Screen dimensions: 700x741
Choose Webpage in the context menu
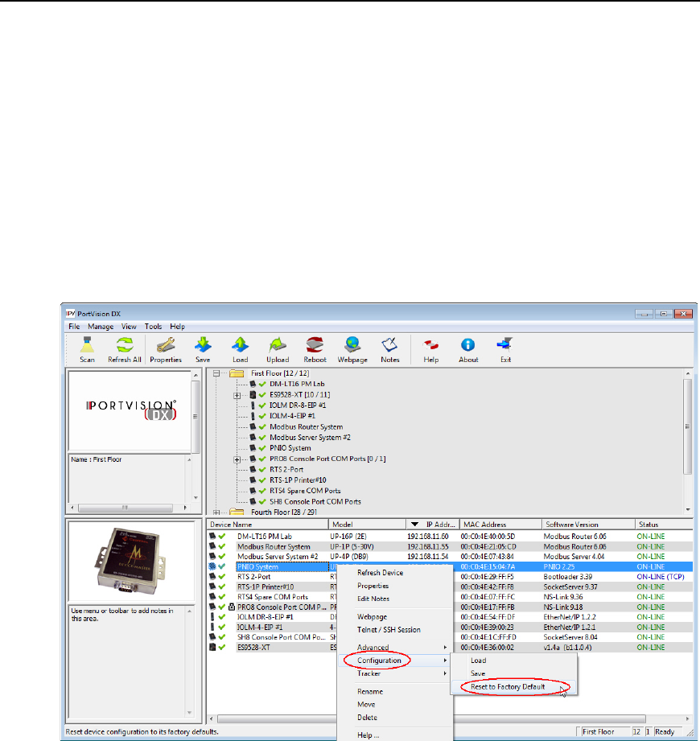click(x=372, y=617)
